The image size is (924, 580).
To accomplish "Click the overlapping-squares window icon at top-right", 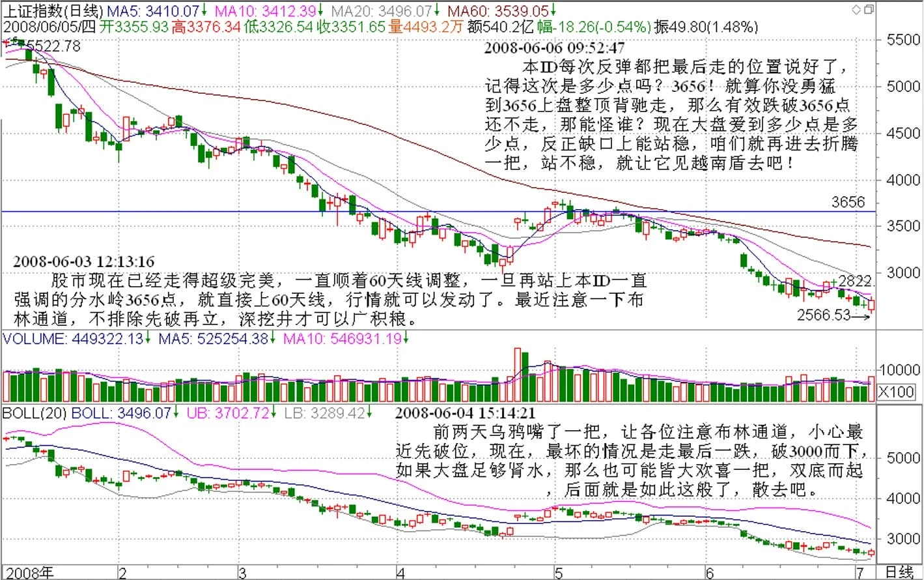I will (x=869, y=10).
